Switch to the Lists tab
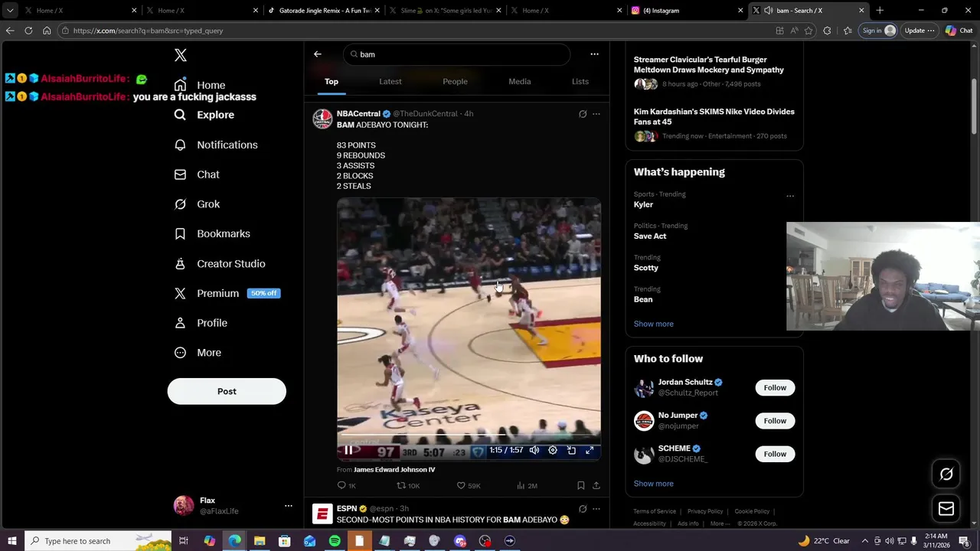980x551 pixels. click(580, 81)
